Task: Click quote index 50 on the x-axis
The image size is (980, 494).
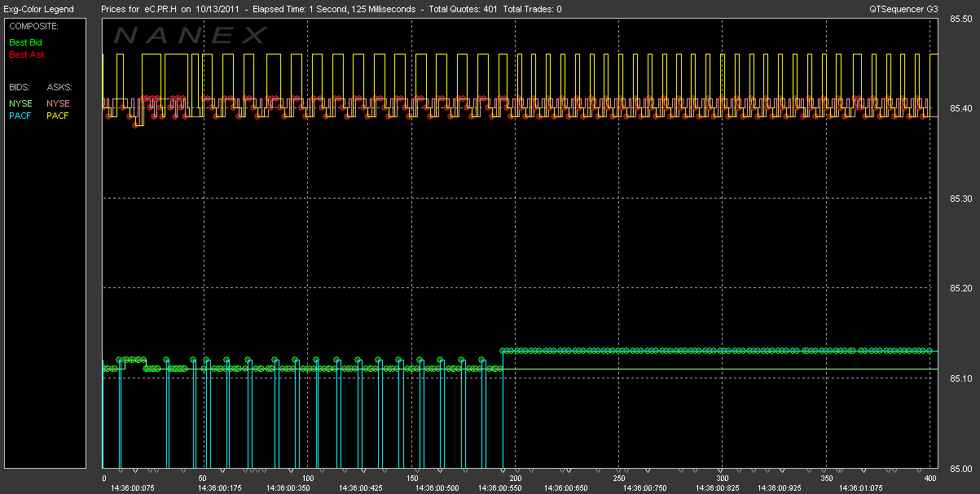Action: point(204,479)
